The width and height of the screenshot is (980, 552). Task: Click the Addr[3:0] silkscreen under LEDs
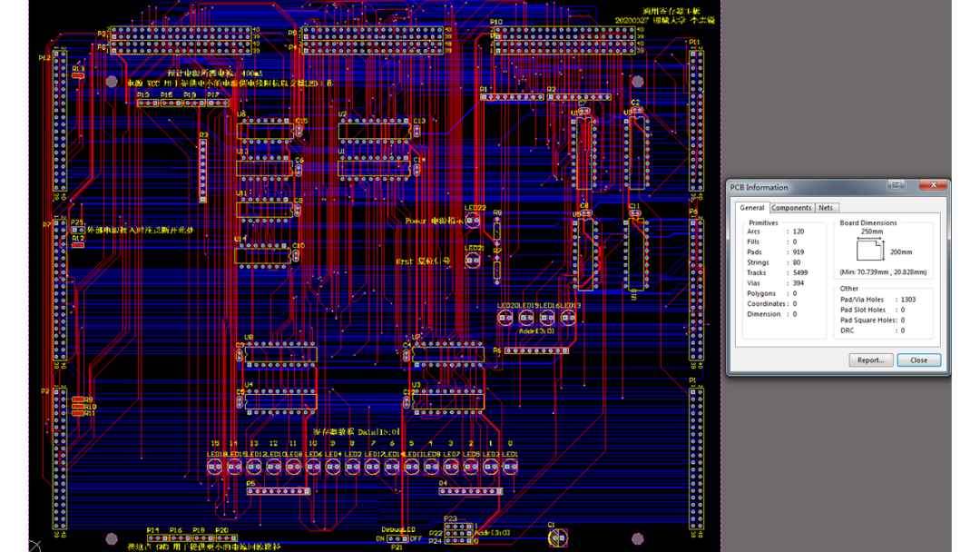point(536,330)
